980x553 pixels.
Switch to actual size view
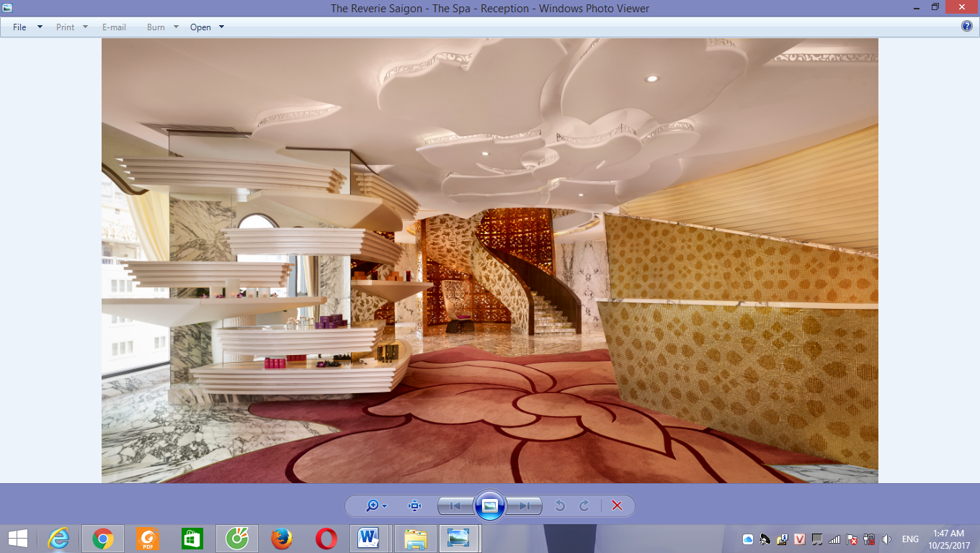click(414, 506)
